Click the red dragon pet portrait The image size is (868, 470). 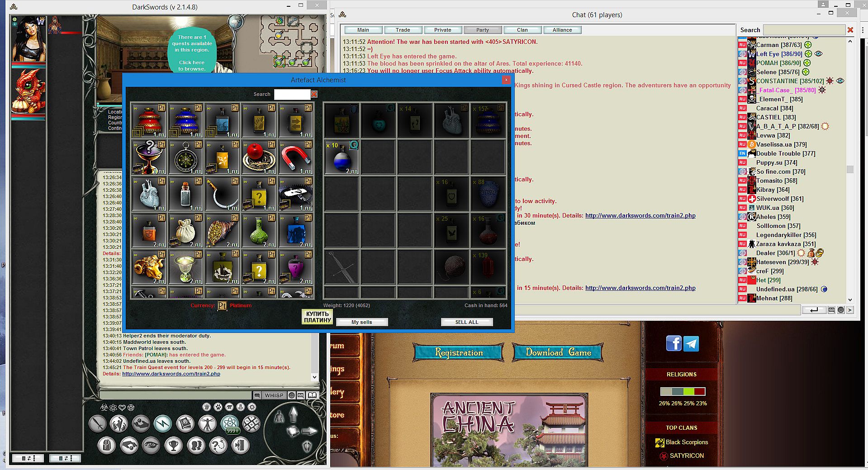[x=28, y=90]
